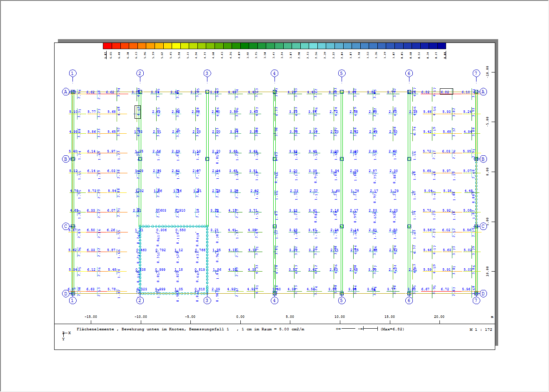This screenshot has height=392, width=549.
Task: Click the 20.00 horizontal axis label
Action: pyautogui.click(x=439, y=317)
